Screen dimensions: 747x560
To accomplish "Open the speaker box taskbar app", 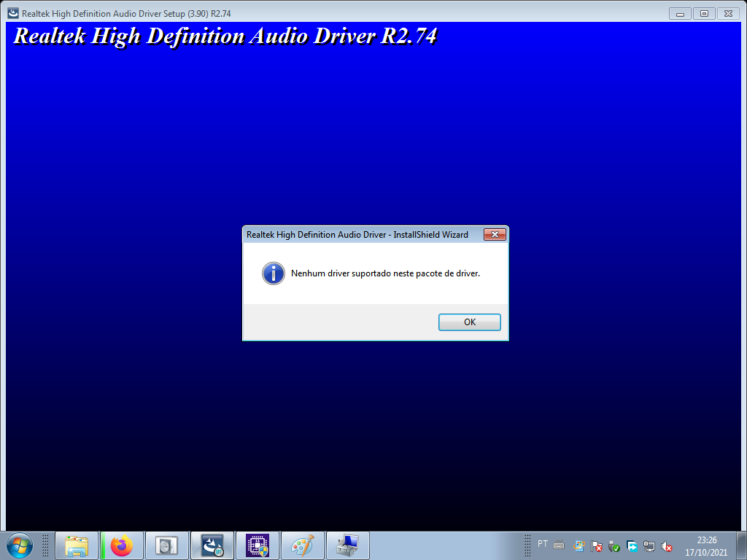I will (x=167, y=545).
